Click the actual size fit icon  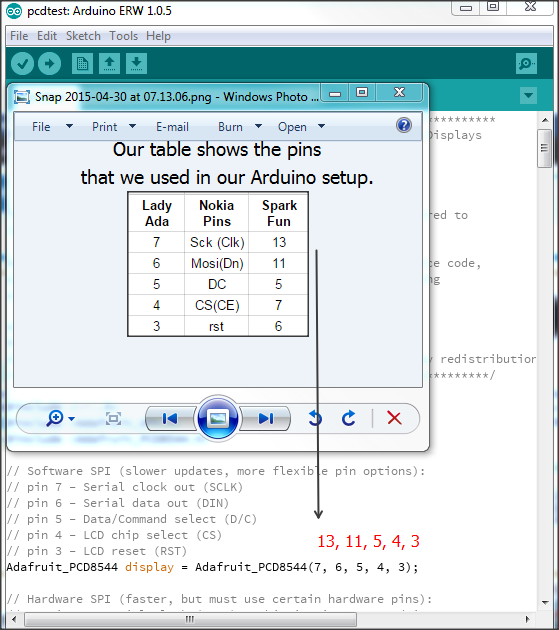click(x=113, y=419)
